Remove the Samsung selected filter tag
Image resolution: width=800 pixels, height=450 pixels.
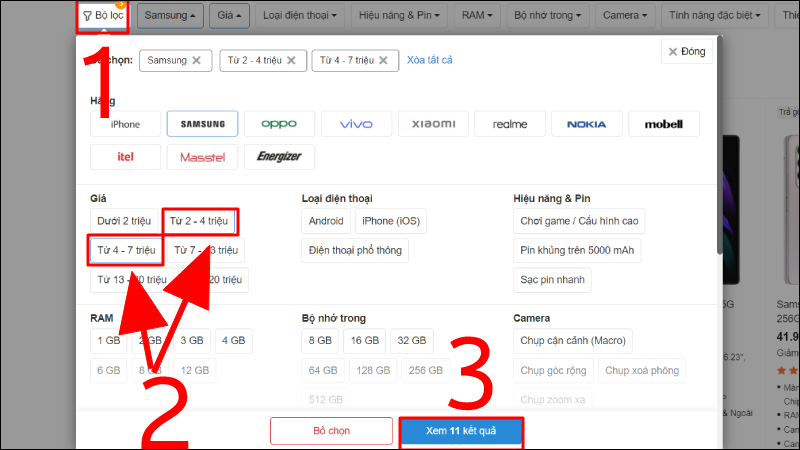click(x=196, y=60)
